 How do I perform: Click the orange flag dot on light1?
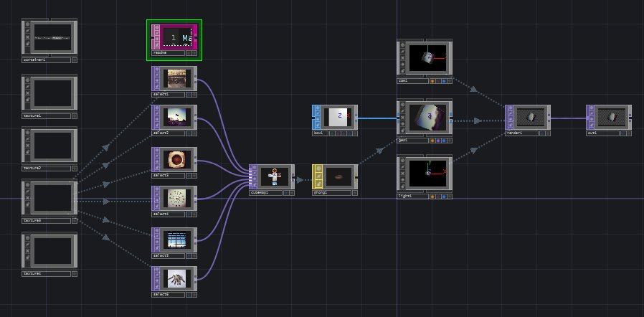[432, 197]
